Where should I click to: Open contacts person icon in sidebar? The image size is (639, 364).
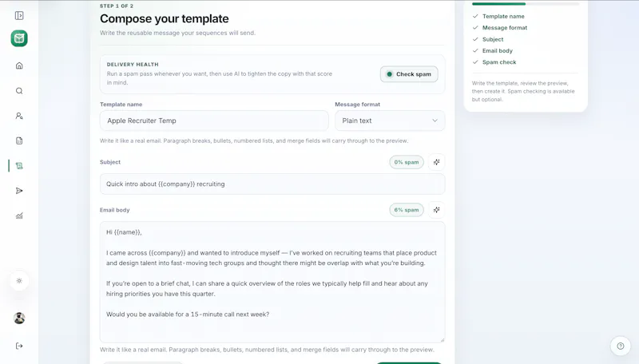coord(19,116)
